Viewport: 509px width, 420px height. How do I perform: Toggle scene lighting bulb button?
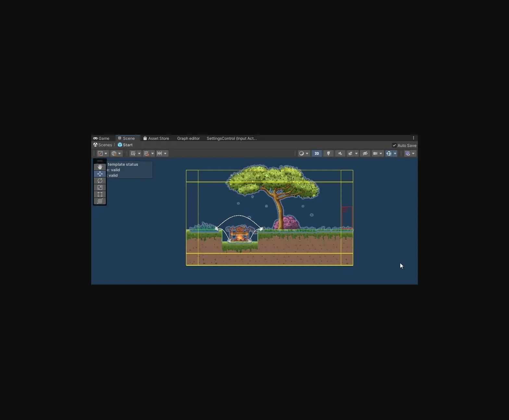tap(328, 153)
